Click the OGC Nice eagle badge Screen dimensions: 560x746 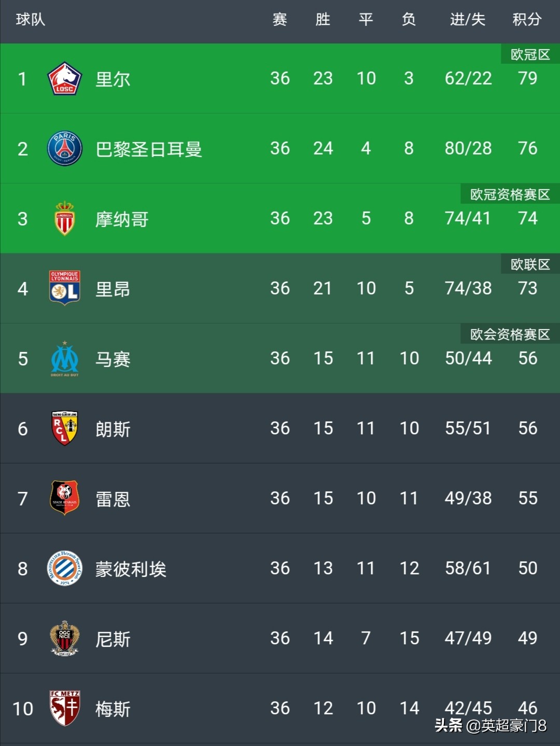click(64, 638)
